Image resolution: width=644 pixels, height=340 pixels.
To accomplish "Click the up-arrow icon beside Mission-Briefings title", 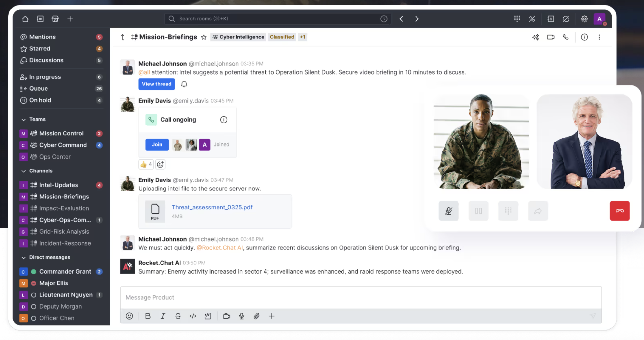I will pos(123,37).
